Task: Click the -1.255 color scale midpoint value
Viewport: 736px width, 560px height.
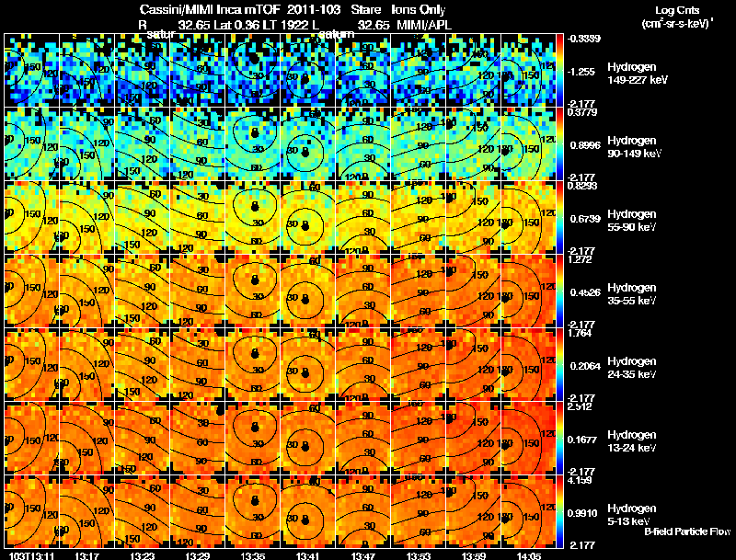Action: (x=581, y=72)
